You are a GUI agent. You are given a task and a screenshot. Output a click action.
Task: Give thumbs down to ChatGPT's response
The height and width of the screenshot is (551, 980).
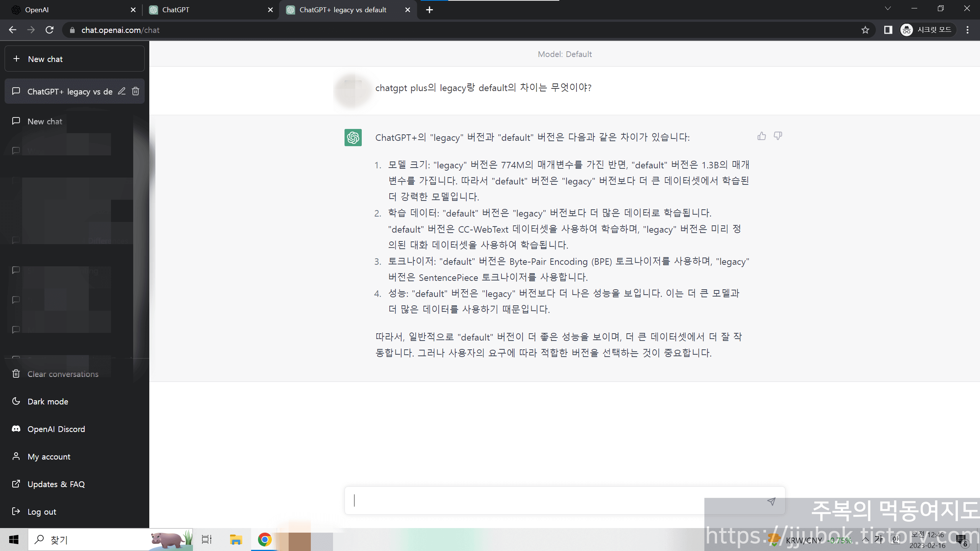click(778, 136)
